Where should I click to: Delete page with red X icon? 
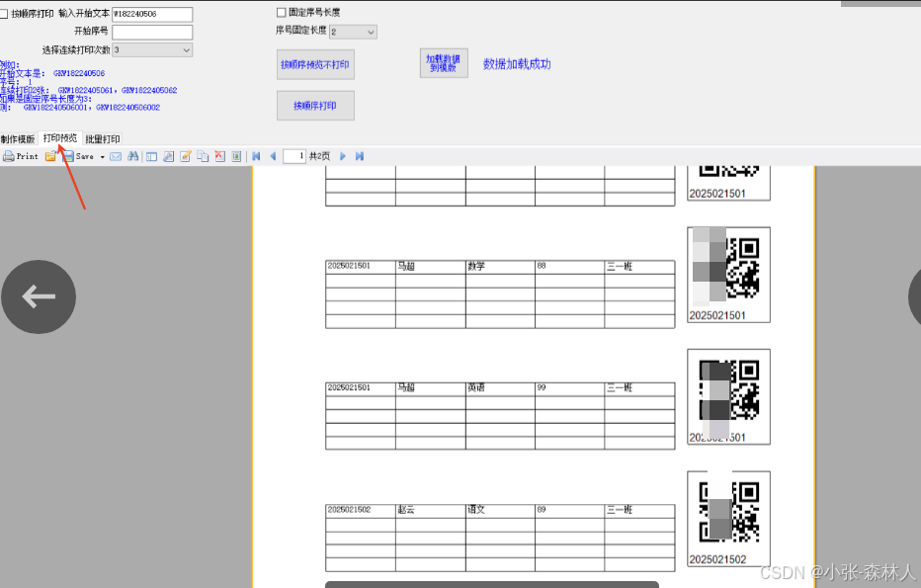pos(219,156)
